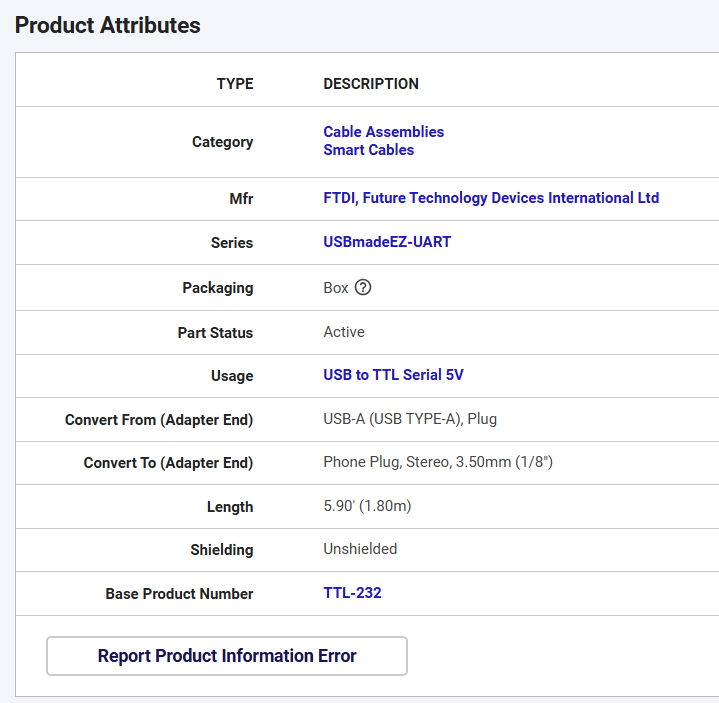Click the DESCRIPTION column header

click(x=371, y=84)
